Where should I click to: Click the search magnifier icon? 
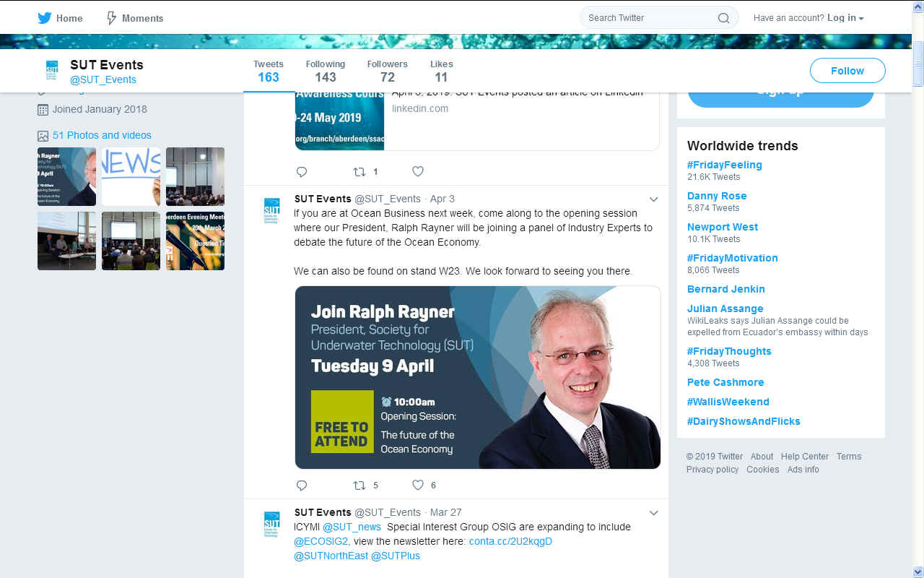[x=723, y=18]
